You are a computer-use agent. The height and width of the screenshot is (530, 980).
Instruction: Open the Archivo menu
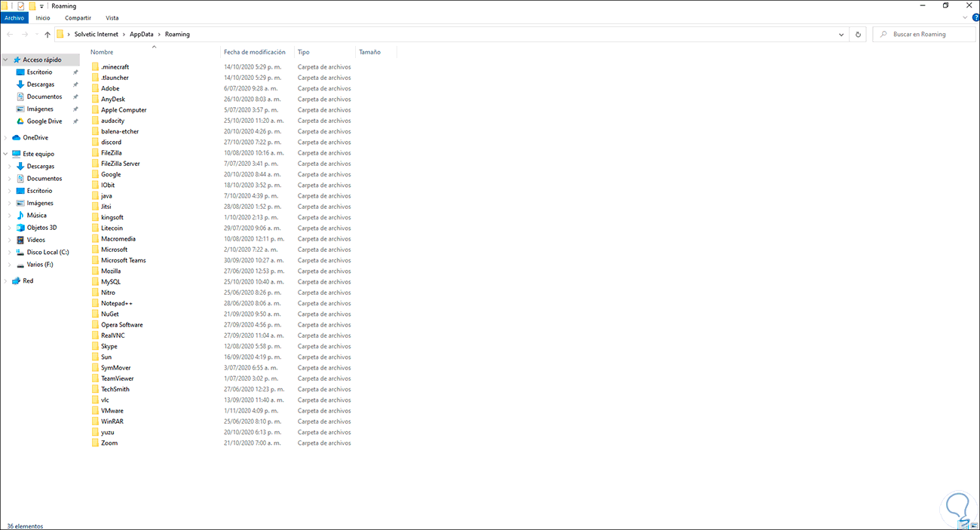(x=14, y=17)
